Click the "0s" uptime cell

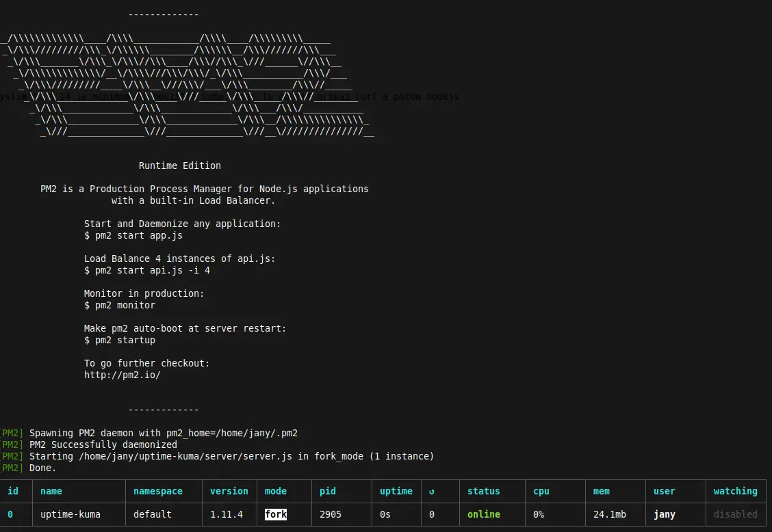tap(385, 514)
